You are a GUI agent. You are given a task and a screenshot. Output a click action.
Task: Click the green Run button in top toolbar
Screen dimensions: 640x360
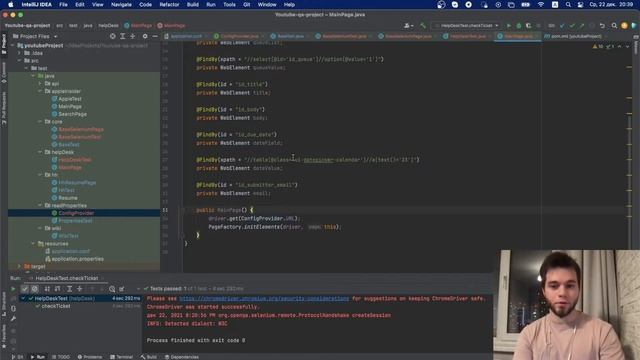point(509,26)
